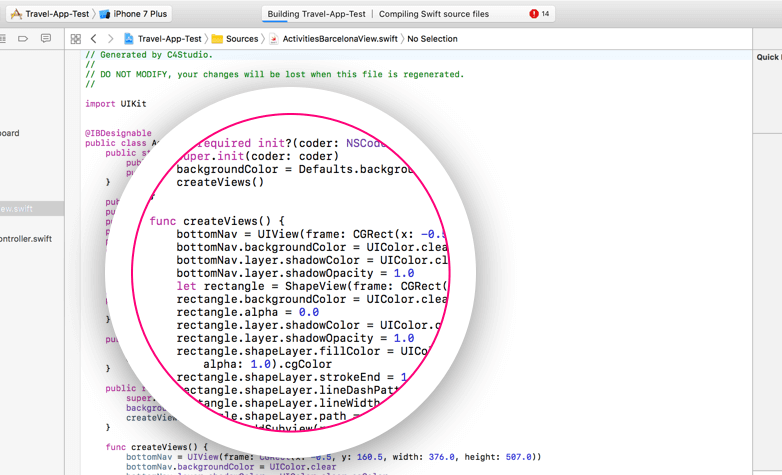Click the Sources folder breadcrumb
Image resolution: width=782 pixels, height=475 pixels.
242,38
